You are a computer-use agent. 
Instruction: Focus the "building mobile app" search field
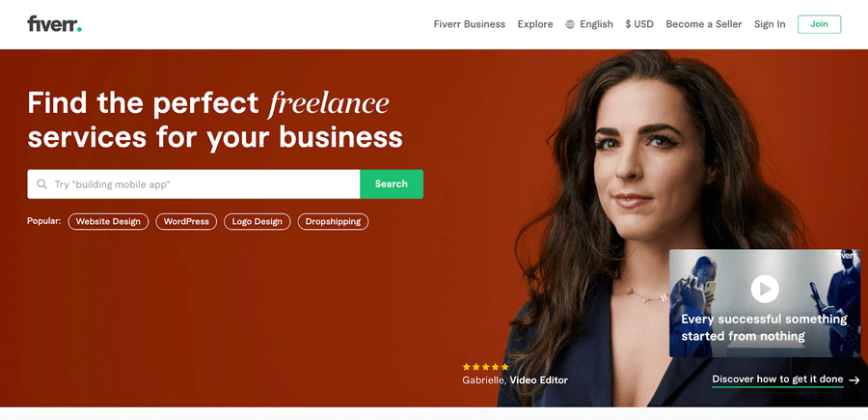[x=194, y=184]
